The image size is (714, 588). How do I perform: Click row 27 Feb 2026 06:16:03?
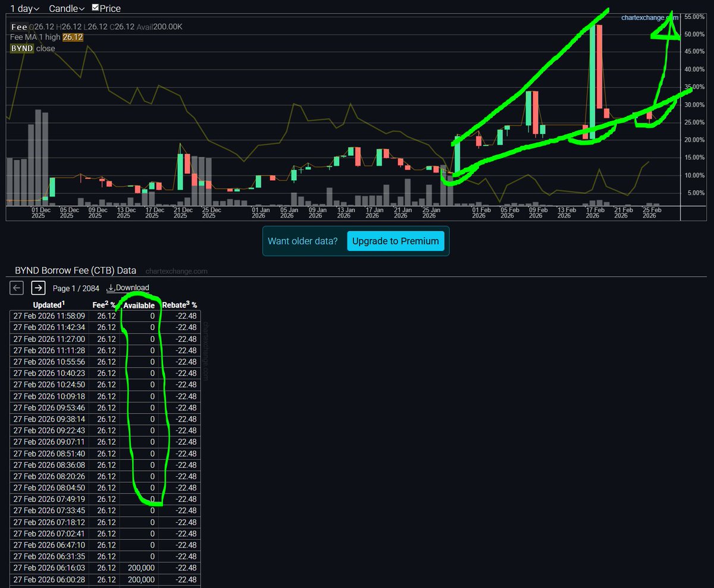(105, 568)
